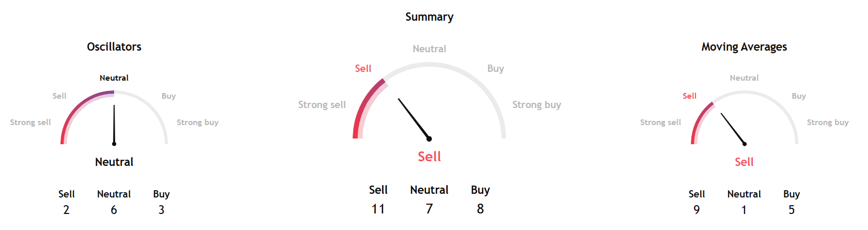Click Strong sell label on Summary gauge
The height and width of the screenshot is (230, 868).
[x=322, y=105]
